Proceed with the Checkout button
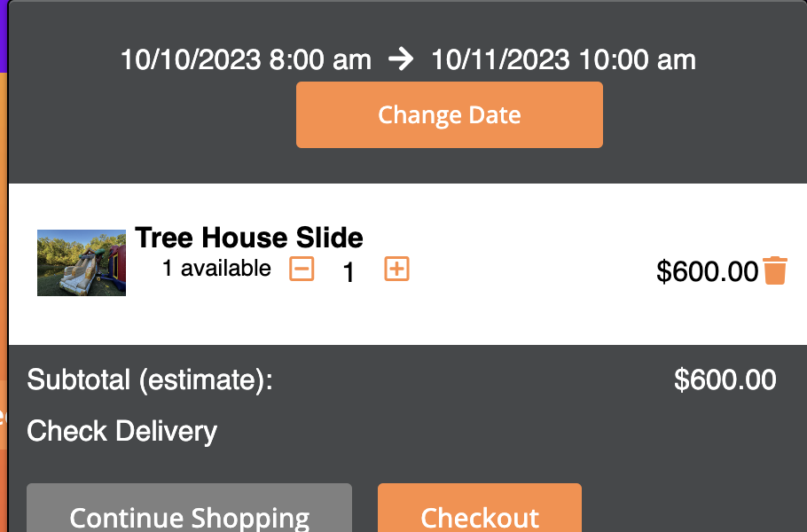Image resolution: width=807 pixels, height=532 pixels. 479,514
